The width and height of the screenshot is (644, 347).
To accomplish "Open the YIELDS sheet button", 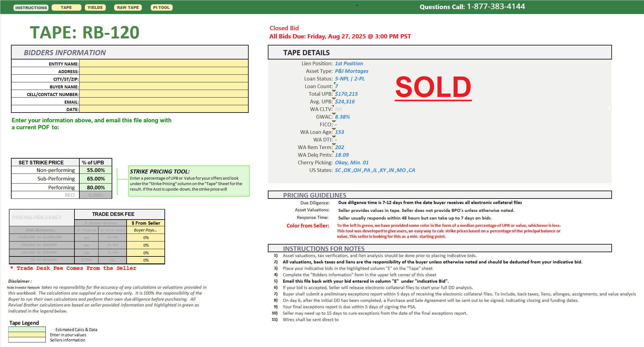I will coord(95,8).
